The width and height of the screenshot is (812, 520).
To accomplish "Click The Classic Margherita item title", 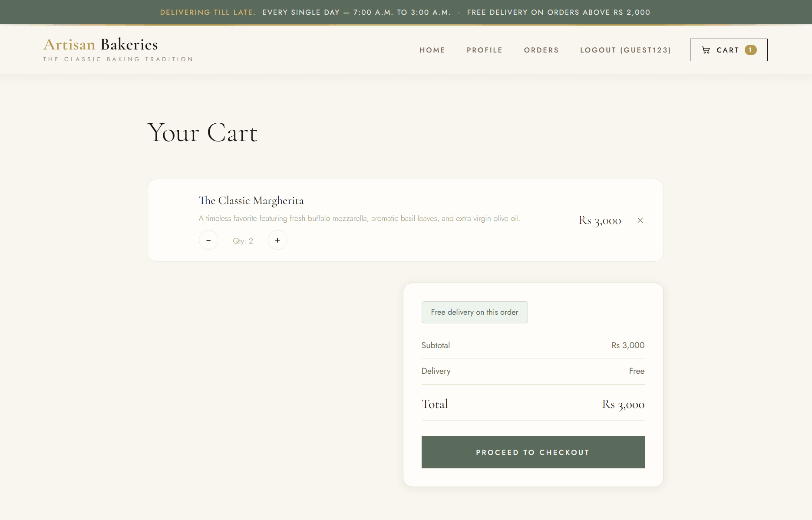I will [251, 201].
